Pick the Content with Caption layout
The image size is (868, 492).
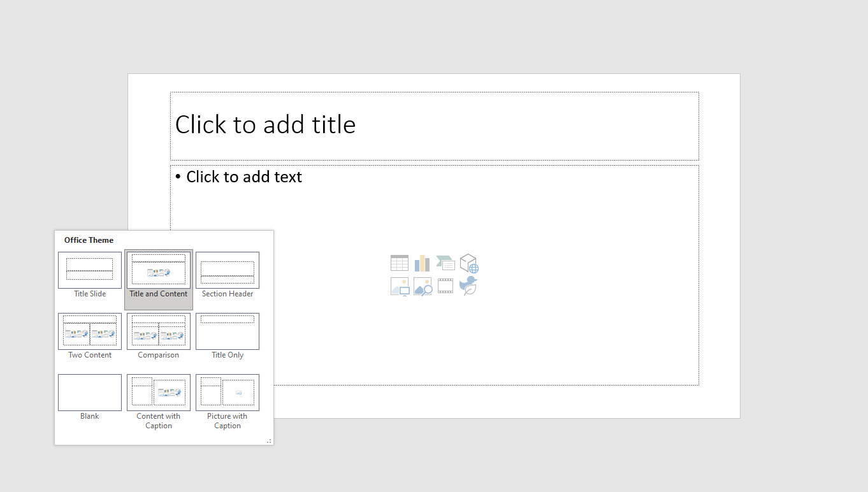click(159, 402)
